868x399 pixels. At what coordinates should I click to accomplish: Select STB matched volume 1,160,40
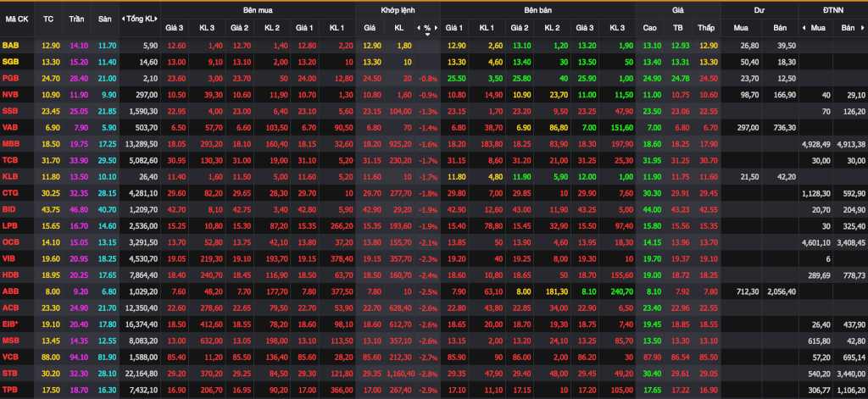(x=400, y=374)
